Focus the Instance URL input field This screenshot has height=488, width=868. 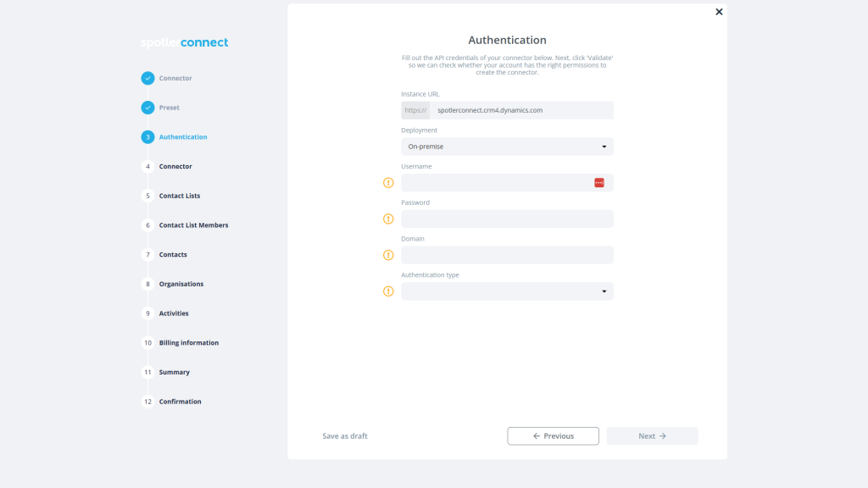coord(521,110)
